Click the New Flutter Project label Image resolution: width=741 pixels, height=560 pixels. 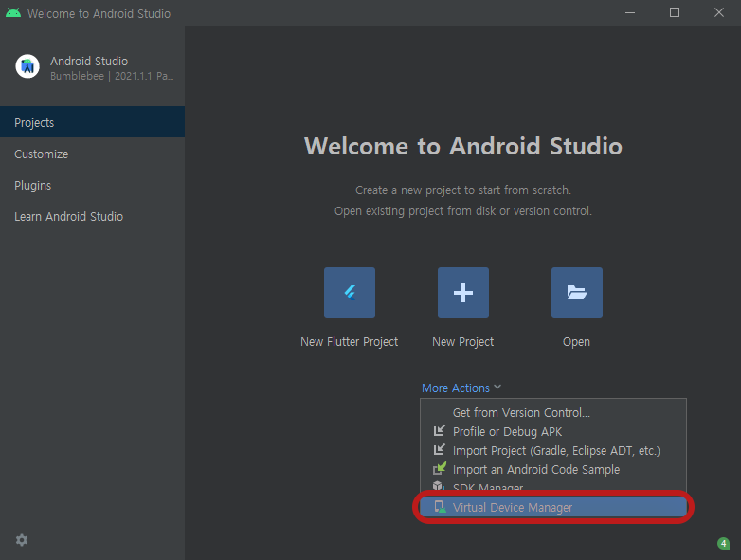pos(350,342)
